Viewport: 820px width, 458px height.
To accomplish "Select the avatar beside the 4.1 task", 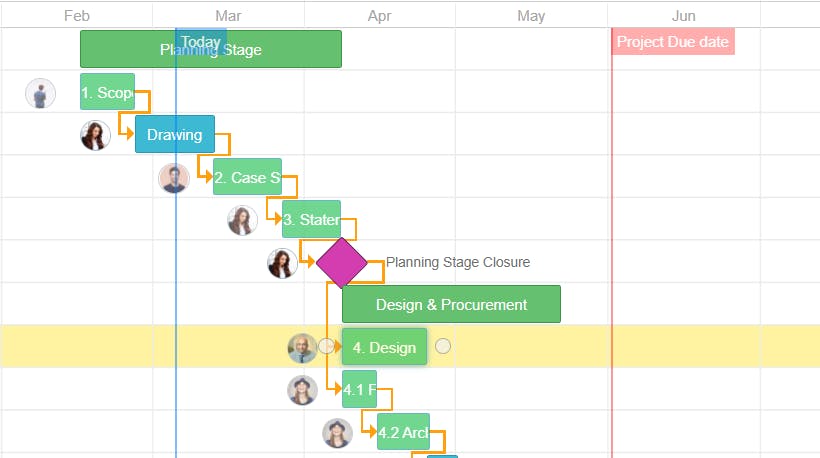I will [302, 390].
